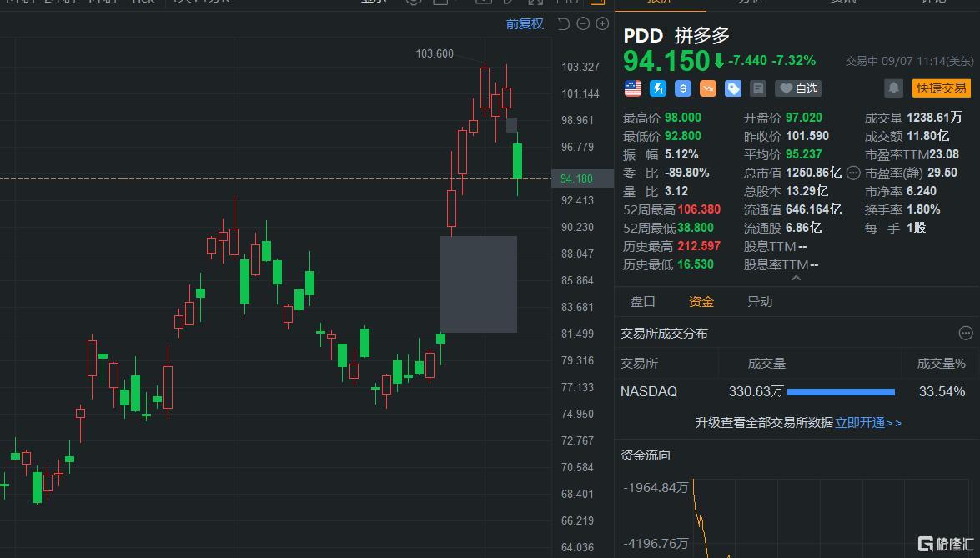Click the 总股本 13.29亿 value
Viewport: 980px width, 558px height.
[x=807, y=191]
